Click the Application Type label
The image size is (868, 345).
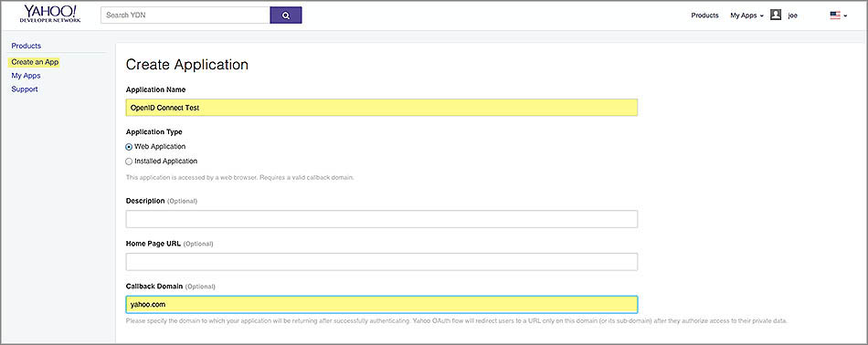pos(153,132)
